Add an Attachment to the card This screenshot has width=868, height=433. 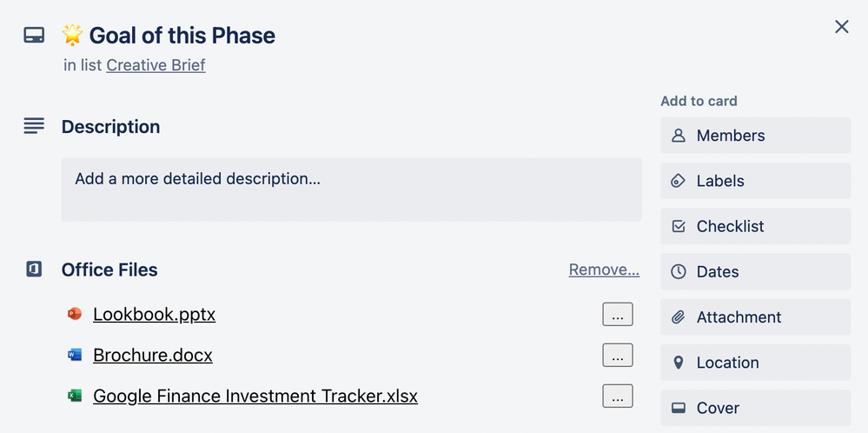pyautogui.click(x=755, y=317)
